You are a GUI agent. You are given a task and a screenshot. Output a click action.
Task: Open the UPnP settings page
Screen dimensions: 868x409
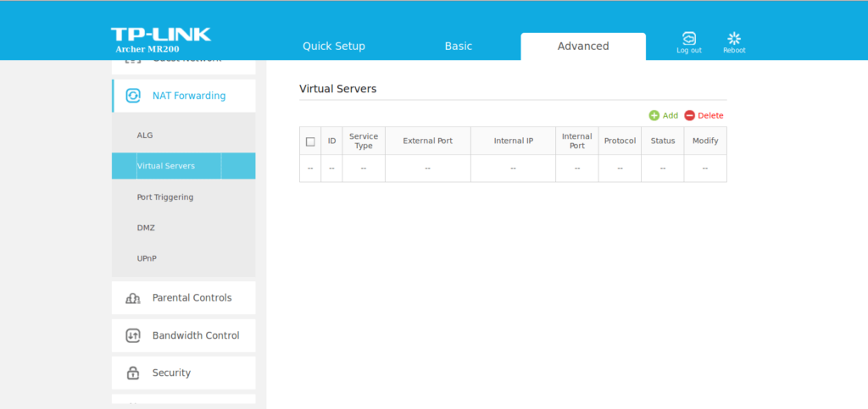(147, 258)
